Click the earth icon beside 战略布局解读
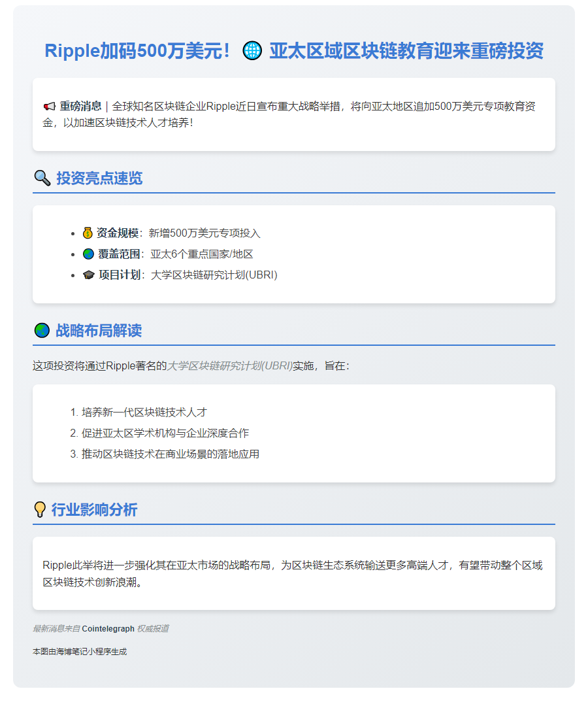This screenshot has width=588, height=708. [42, 331]
